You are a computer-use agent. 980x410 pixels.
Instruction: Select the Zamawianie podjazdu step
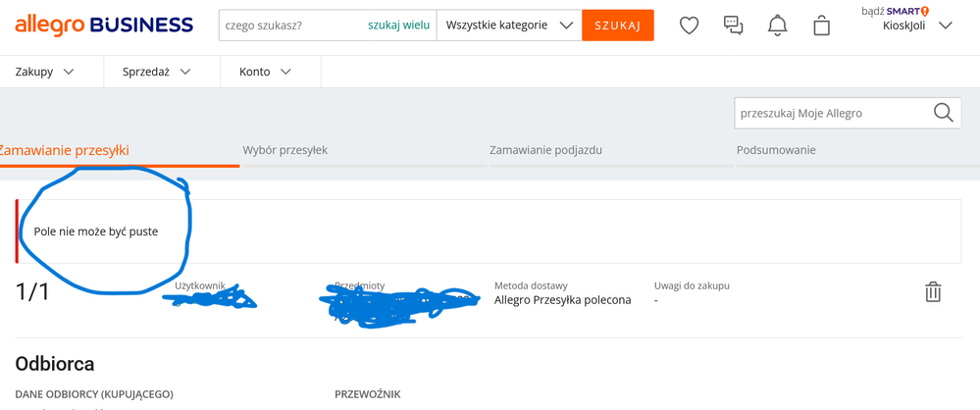click(x=545, y=150)
